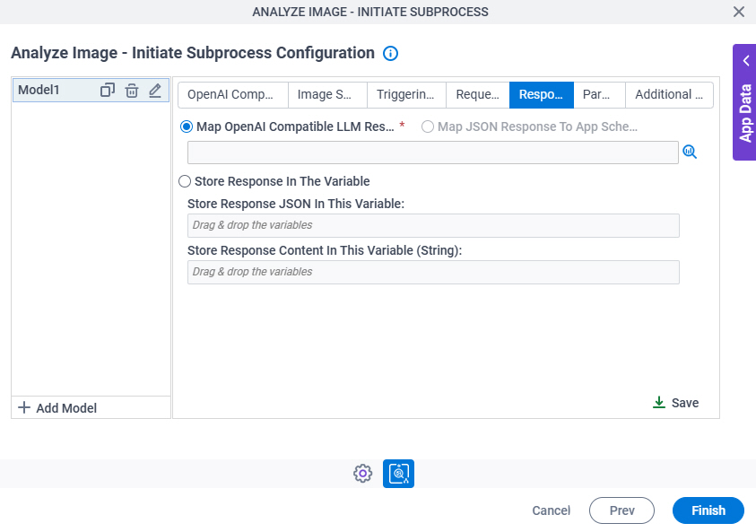Switch to the Par... tab
This screenshot has height=532, width=756.
[x=599, y=94]
